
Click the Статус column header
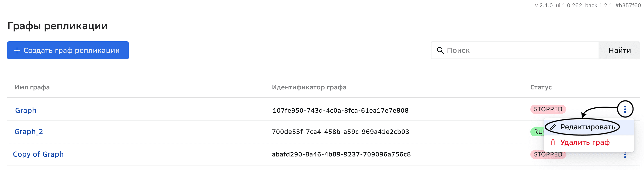click(x=540, y=87)
